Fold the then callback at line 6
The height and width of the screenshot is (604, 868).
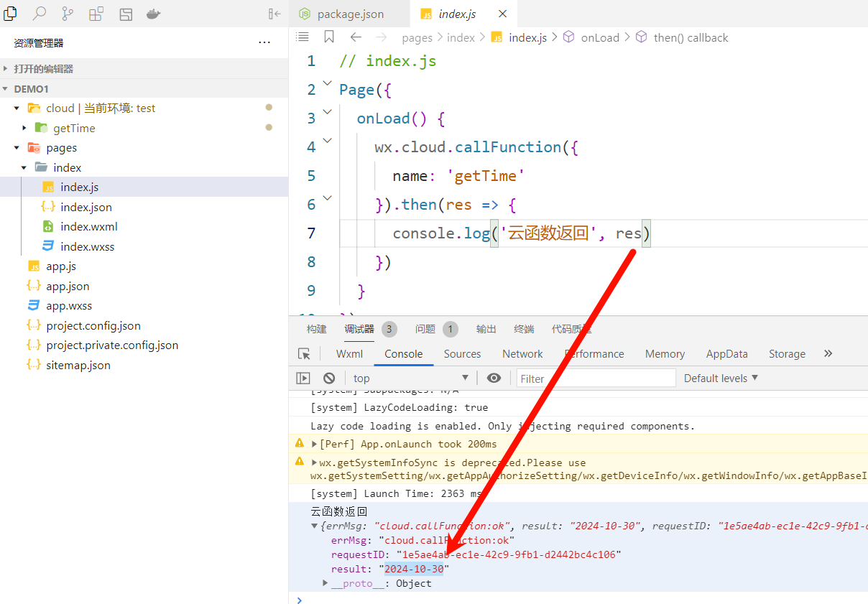[x=328, y=198]
